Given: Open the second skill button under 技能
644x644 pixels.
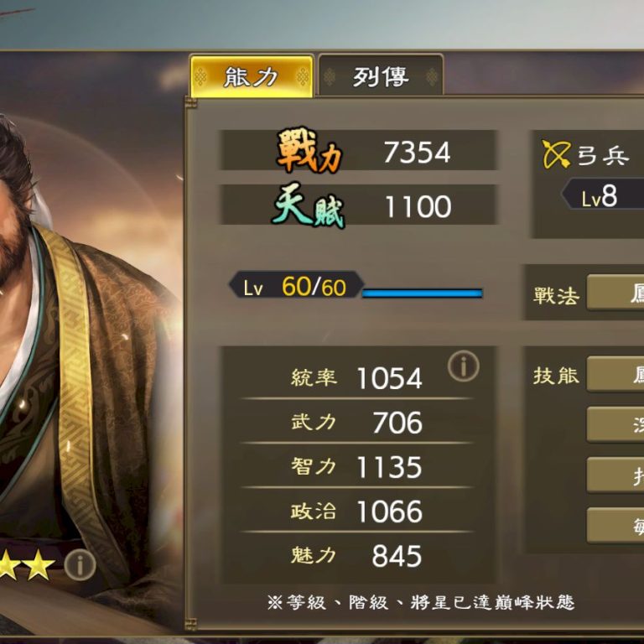Looking at the screenshot, I should coord(615,424).
